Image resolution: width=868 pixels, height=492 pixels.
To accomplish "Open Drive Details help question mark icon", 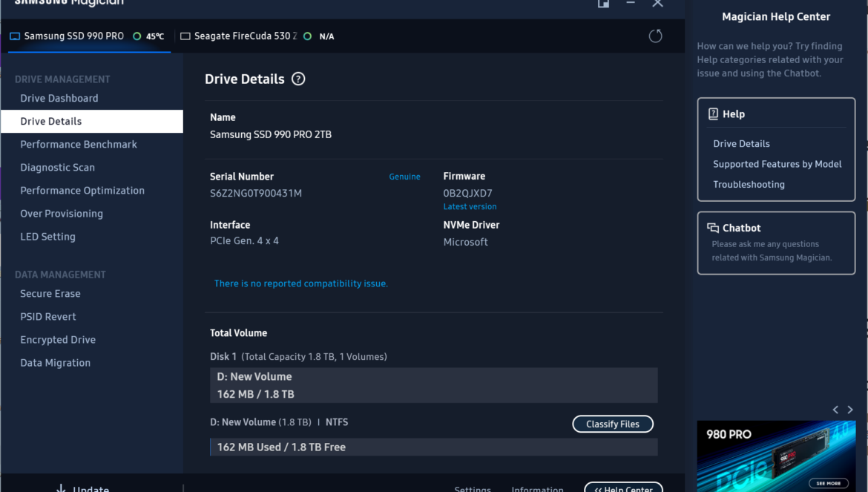I will click(298, 79).
